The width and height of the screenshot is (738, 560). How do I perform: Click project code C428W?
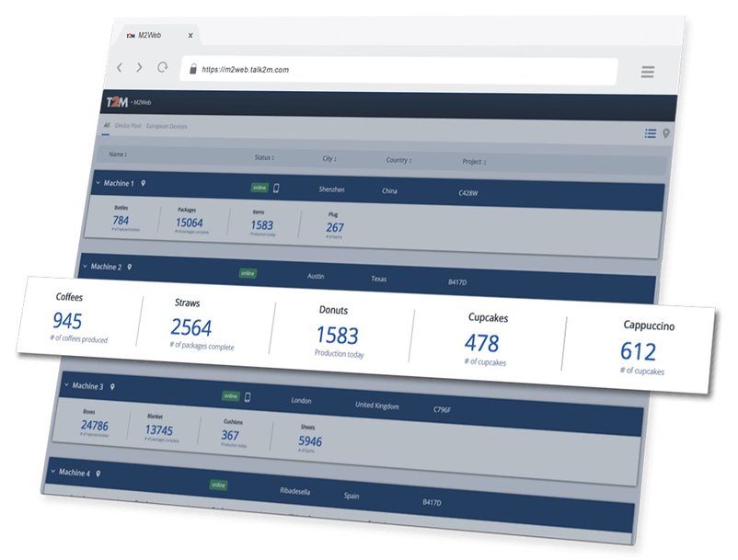(468, 193)
